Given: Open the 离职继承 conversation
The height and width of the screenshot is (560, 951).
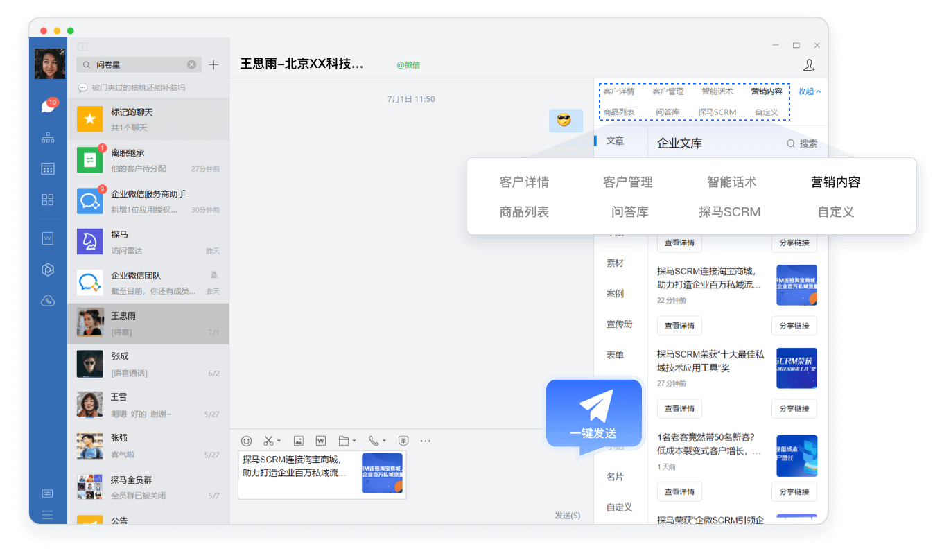Looking at the screenshot, I should 148,160.
